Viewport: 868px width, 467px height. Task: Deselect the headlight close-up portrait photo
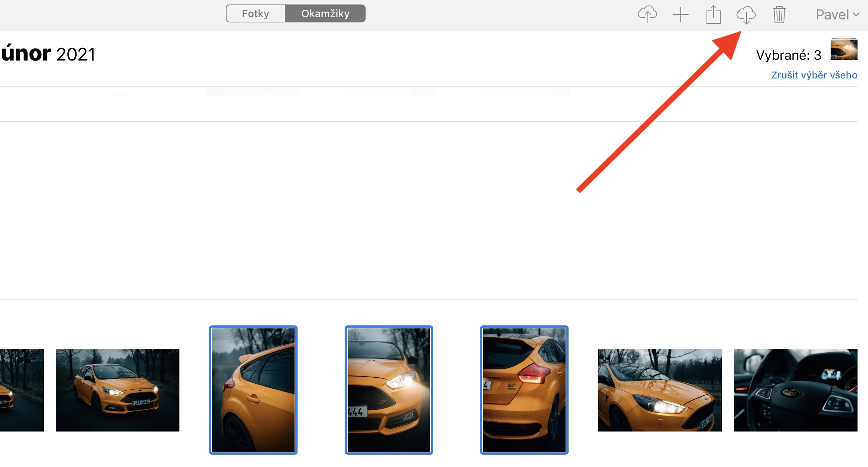pos(389,390)
